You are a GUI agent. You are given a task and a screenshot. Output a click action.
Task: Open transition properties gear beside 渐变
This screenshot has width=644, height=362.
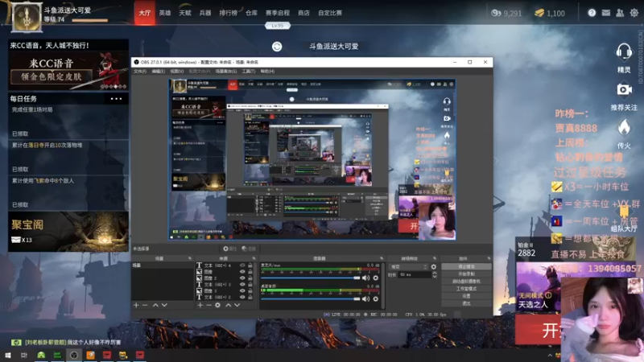coord(434,267)
